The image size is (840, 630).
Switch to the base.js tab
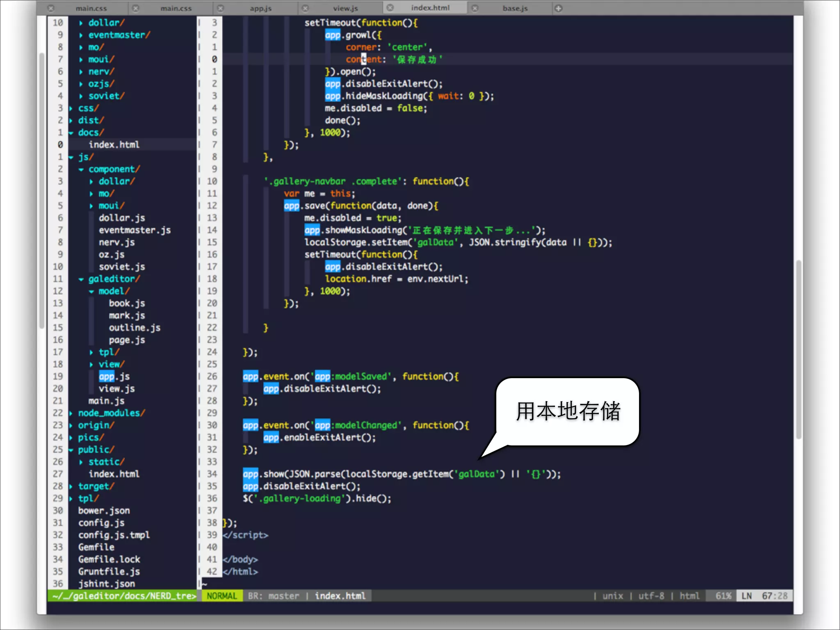tap(515, 8)
